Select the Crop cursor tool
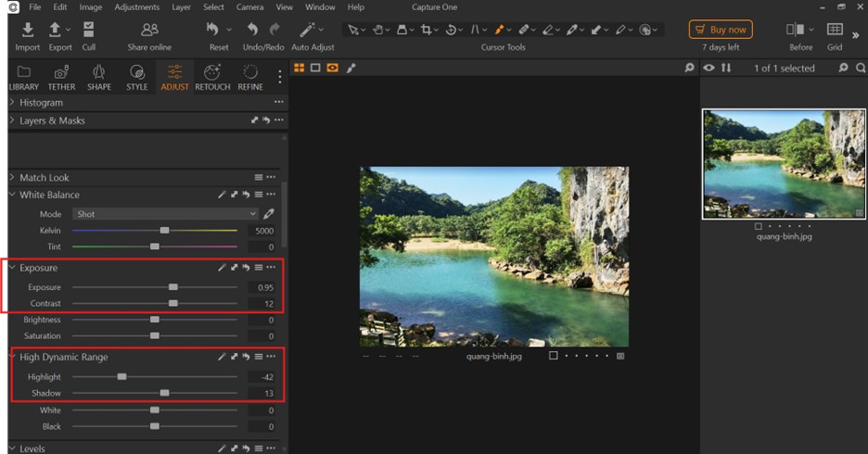Image resolution: width=868 pixels, height=454 pixels. click(427, 30)
